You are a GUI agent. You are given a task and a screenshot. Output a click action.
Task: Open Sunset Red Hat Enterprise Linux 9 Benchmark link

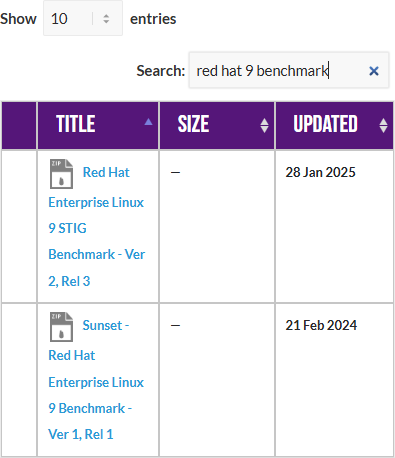(96, 380)
